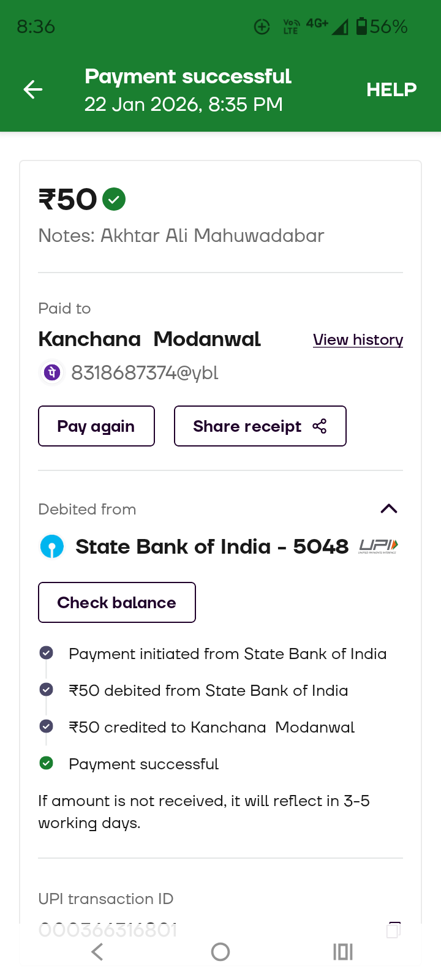441x980 pixels.
Task: Tap the Share receipt button
Action: point(260,426)
